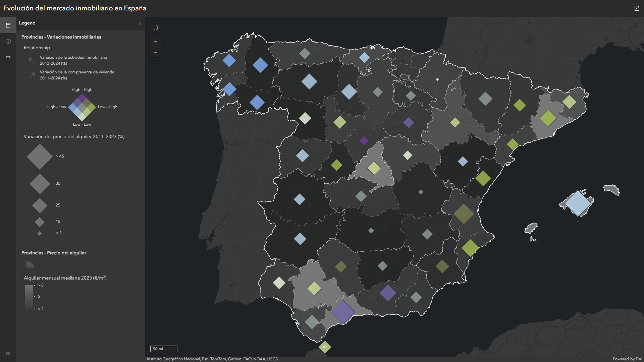Select the 'Provincias - Precio del alquiler' layer title

click(x=54, y=253)
